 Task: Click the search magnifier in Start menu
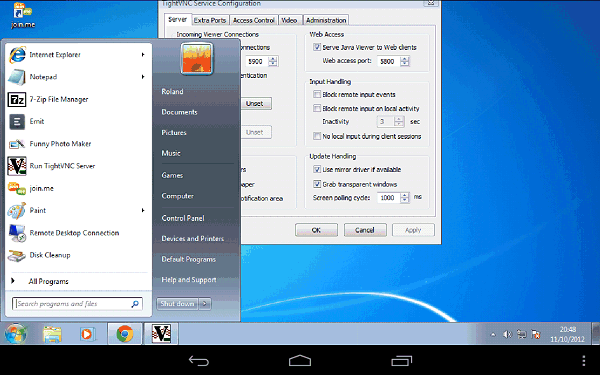click(x=135, y=304)
